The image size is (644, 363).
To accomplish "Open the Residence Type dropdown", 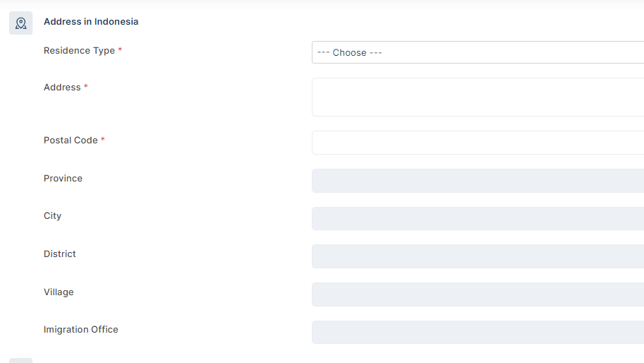I will [478, 52].
